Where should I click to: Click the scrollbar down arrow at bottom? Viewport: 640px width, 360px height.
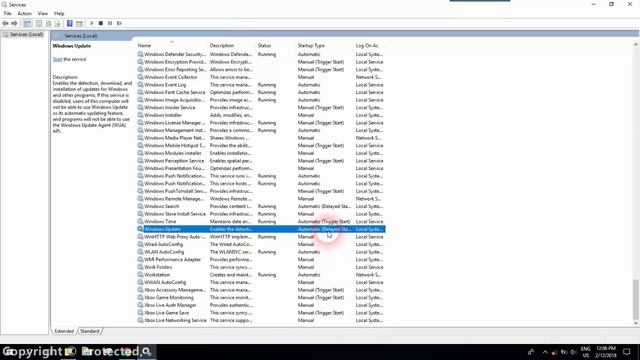pos(636,323)
